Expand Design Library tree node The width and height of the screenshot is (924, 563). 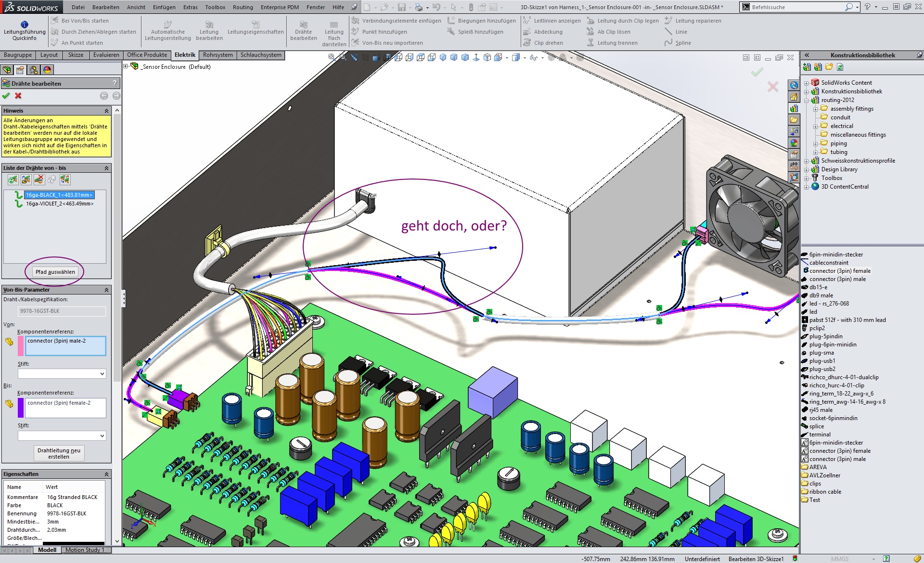(x=807, y=169)
